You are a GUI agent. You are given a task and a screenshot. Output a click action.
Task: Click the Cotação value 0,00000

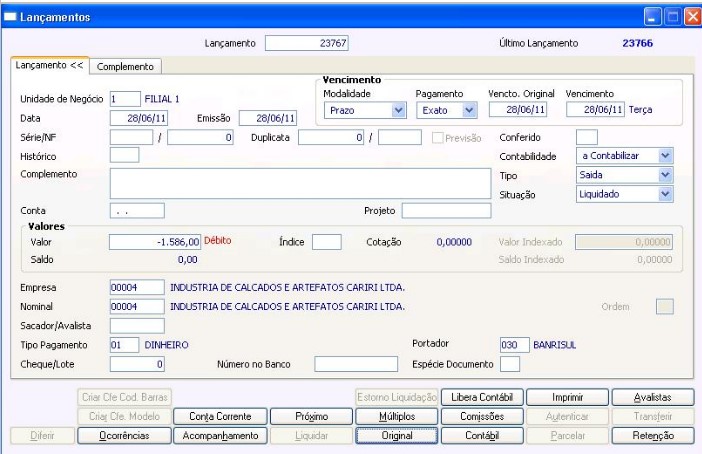[454, 242]
